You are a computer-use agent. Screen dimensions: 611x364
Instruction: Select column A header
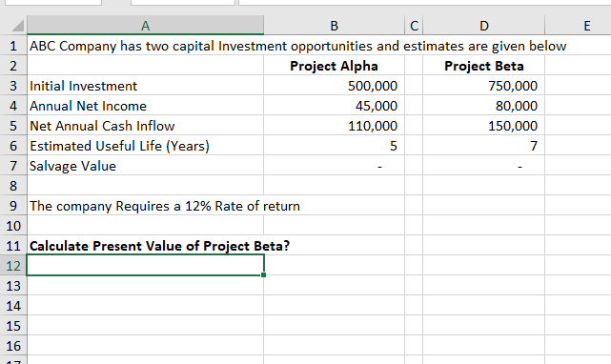coord(145,26)
